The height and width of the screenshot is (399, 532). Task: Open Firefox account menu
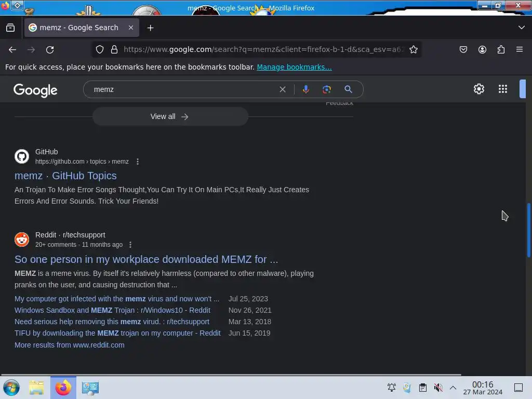[482, 49]
